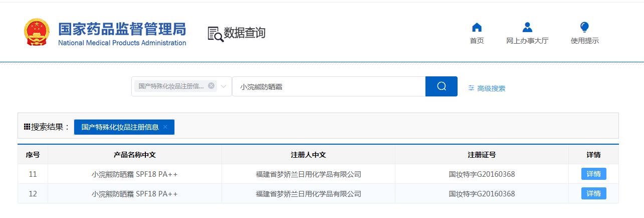Viewport: 644px width, 218px height.
Task: Open the online service hall person icon
Action: coord(527,27)
